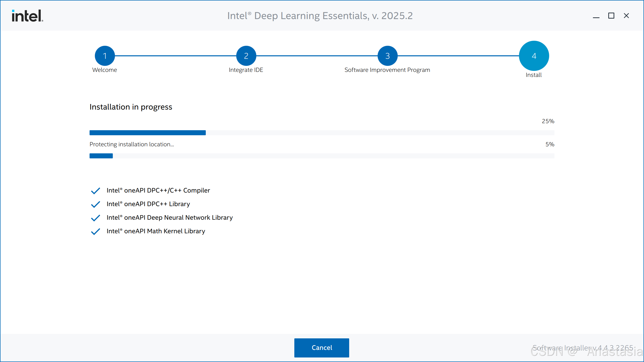This screenshot has height=362, width=644.
Task: Click checkmark beside DPC++/C++ Compiler
Action: (x=96, y=191)
